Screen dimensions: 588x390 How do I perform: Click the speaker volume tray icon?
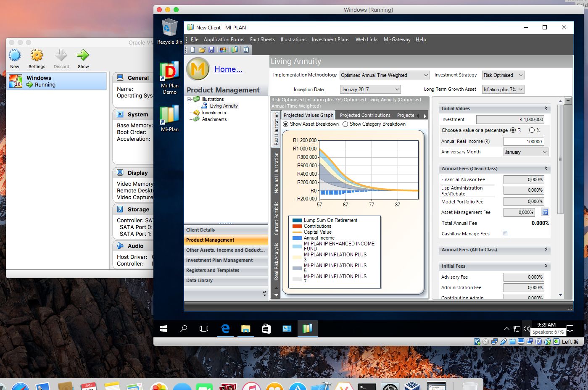[x=527, y=329]
